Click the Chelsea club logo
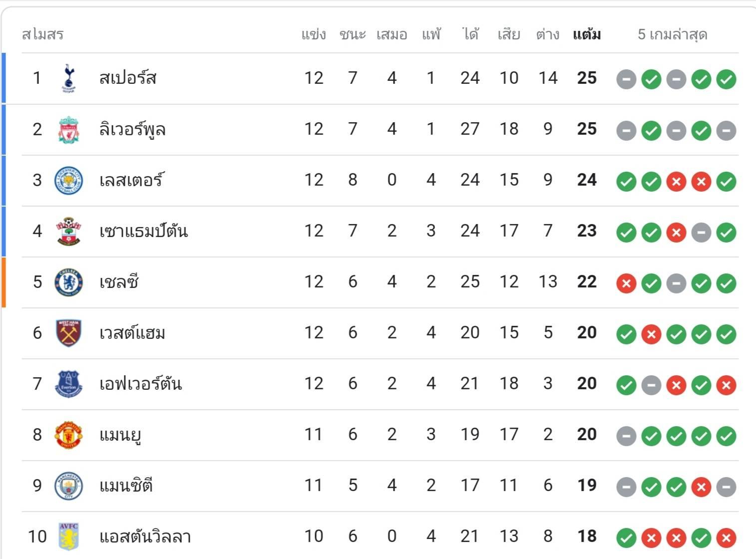 68,282
